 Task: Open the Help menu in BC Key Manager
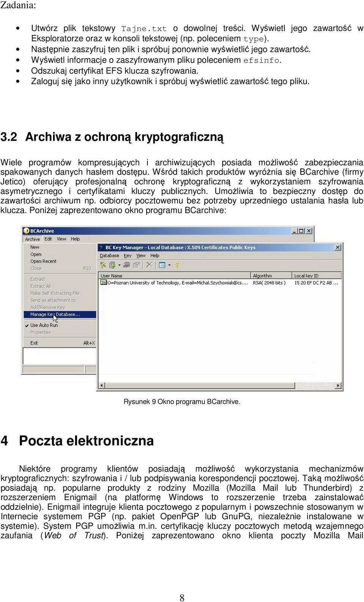pyautogui.click(x=155, y=255)
